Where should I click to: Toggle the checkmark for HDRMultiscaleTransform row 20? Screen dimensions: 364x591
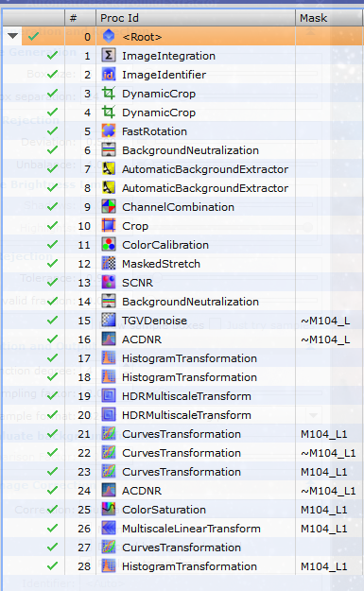coord(52,414)
